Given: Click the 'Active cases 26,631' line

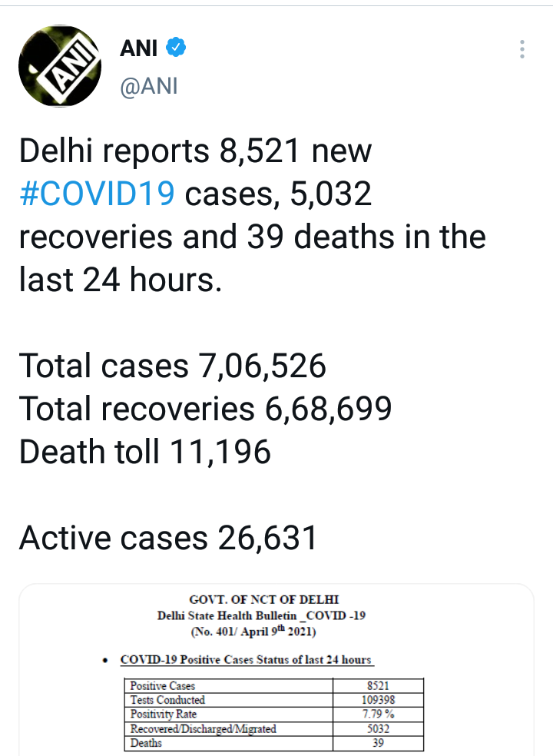Looking at the screenshot, I should click(168, 538).
